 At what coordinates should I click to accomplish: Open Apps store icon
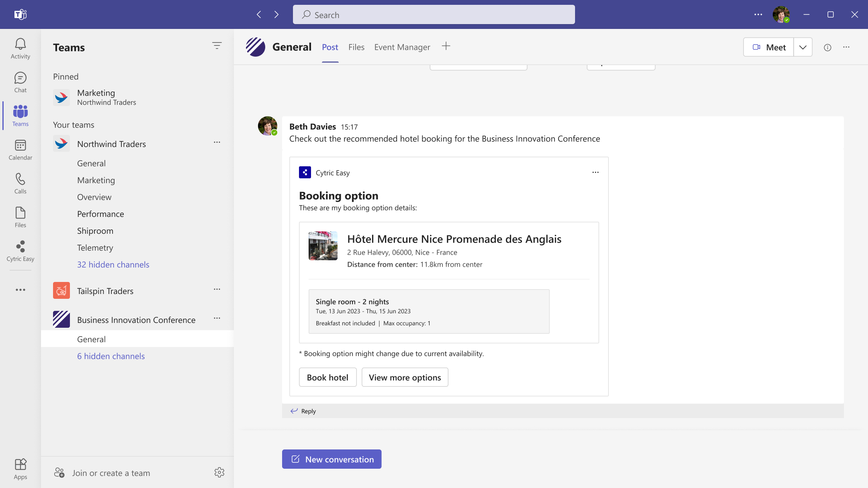pyautogui.click(x=20, y=468)
